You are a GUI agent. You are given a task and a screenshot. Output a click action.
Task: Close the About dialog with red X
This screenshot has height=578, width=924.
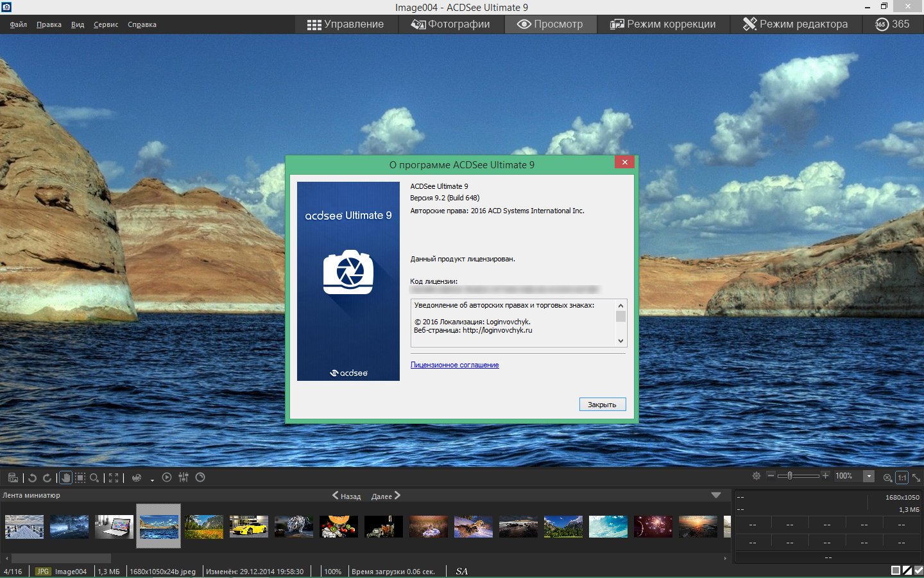point(624,162)
